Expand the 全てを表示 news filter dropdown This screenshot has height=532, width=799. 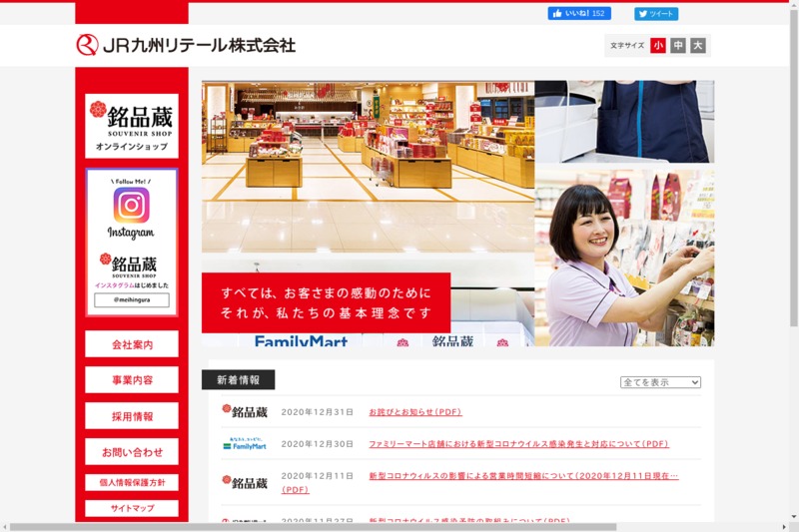pos(660,382)
